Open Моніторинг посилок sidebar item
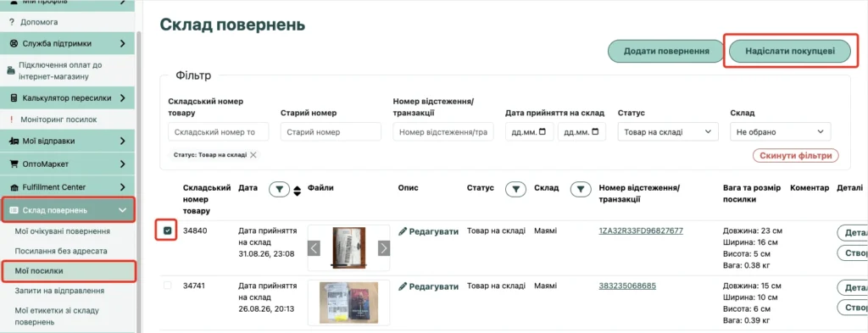 [x=58, y=119]
